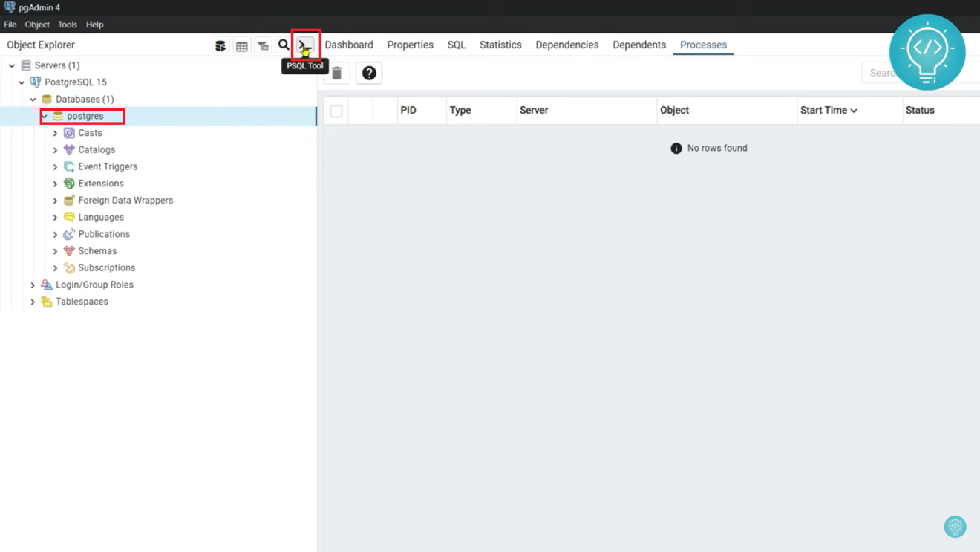Click the Search objects magnifier icon
Image resolution: width=980 pixels, height=552 pixels.
[x=284, y=45]
